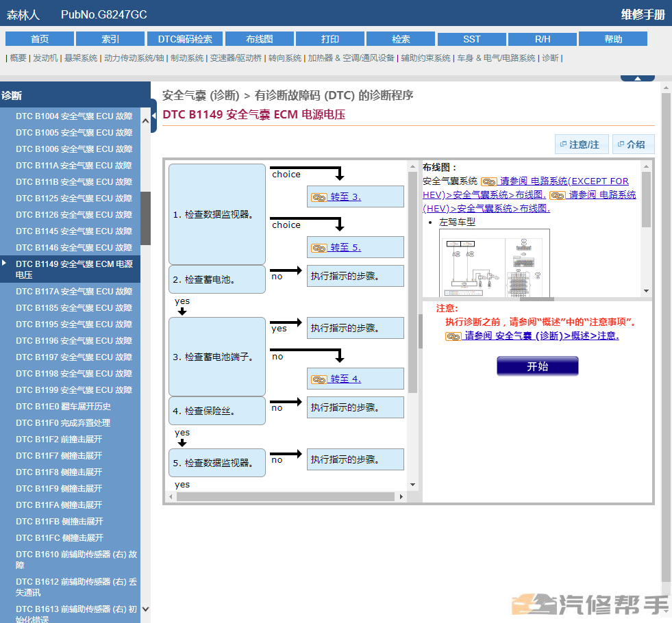Open the 左驾车型 wiring diagram thumbnail

(494, 263)
